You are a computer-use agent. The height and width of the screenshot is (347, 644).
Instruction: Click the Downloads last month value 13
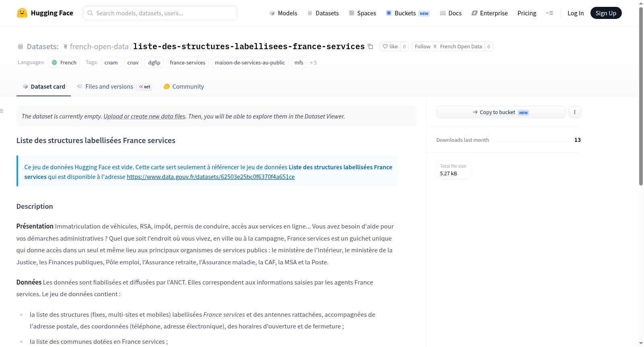pos(578,140)
